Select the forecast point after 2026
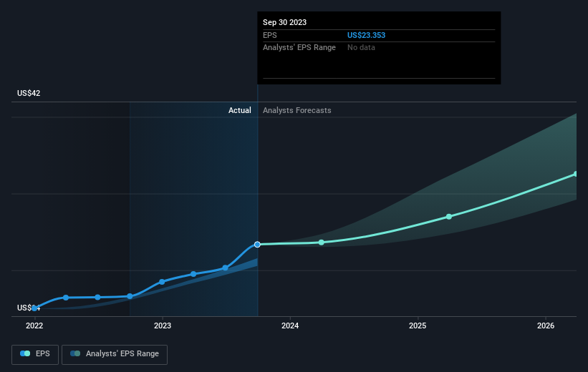Screen dimensions: 588x372 click(576, 174)
